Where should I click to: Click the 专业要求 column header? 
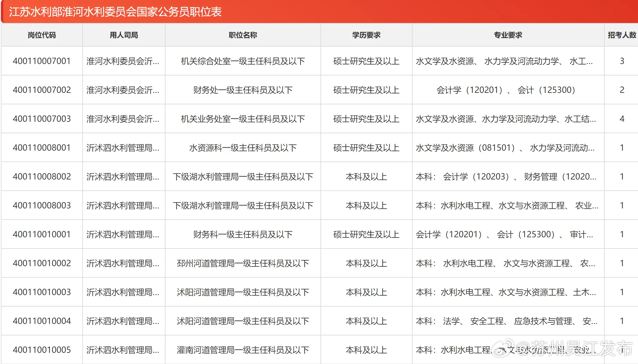[508, 35]
